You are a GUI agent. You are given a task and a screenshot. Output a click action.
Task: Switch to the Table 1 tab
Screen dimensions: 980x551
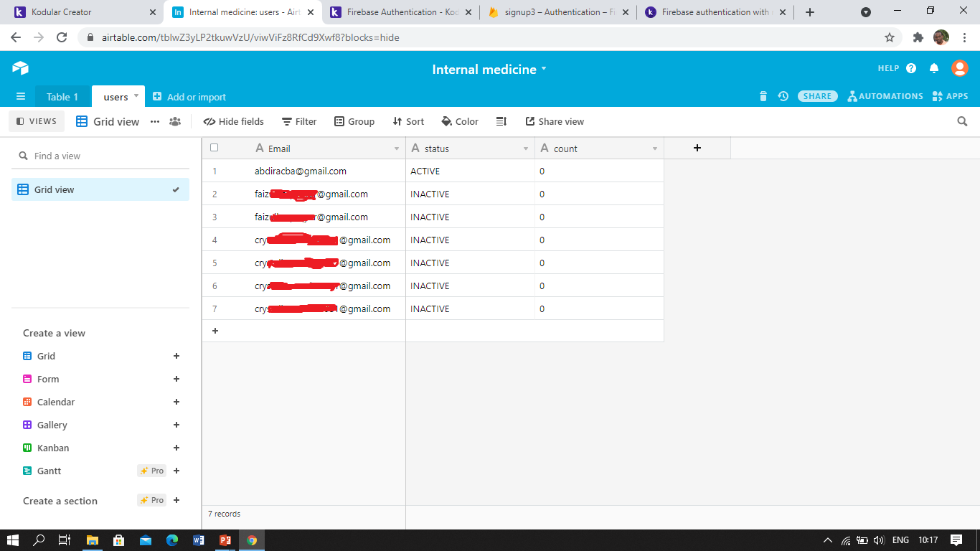tap(62, 96)
